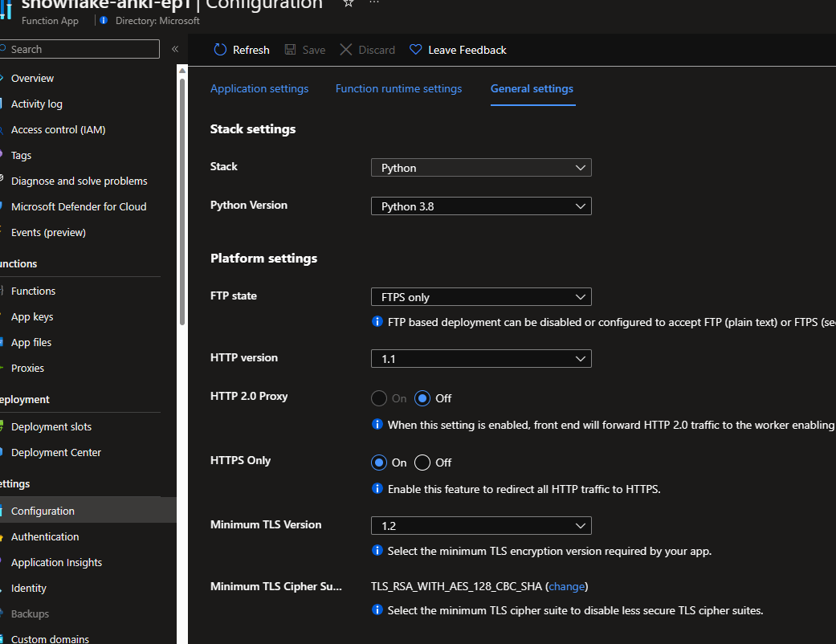Switch to the Function runtime settings tab
836x644 pixels.
398,88
